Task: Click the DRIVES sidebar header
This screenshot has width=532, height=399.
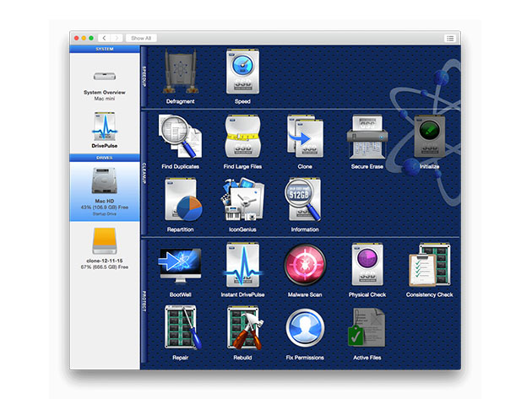Action: point(105,158)
